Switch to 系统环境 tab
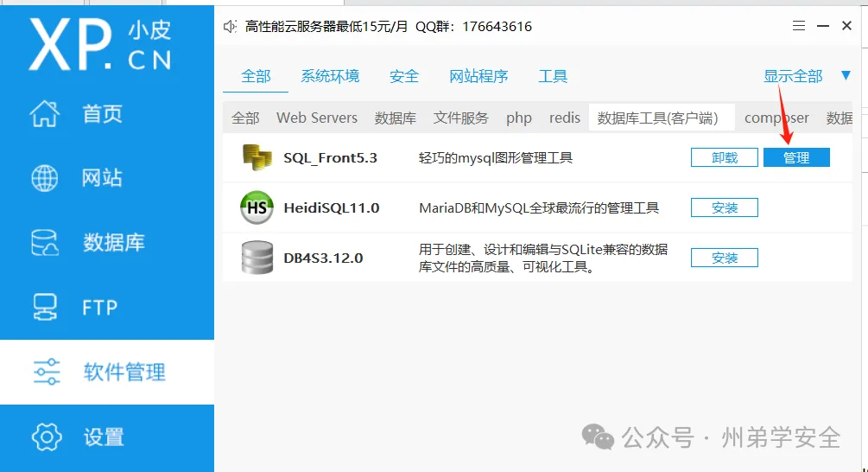 point(330,76)
